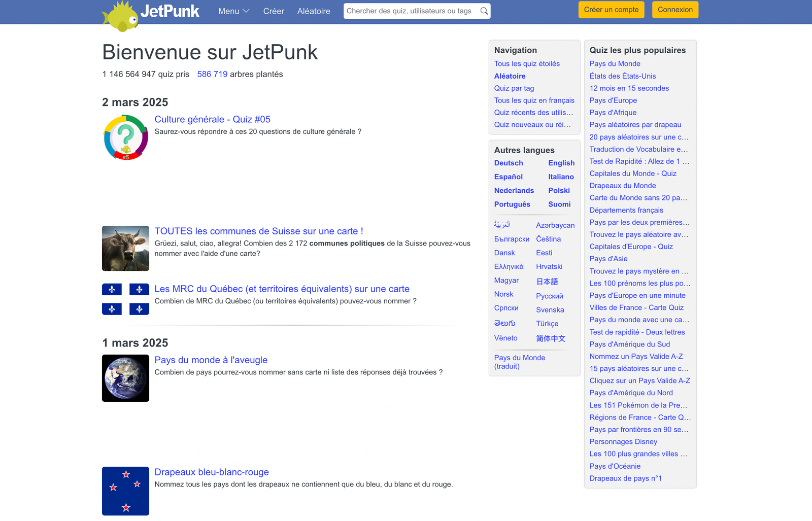Switch language to Hrvatski

(x=549, y=266)
